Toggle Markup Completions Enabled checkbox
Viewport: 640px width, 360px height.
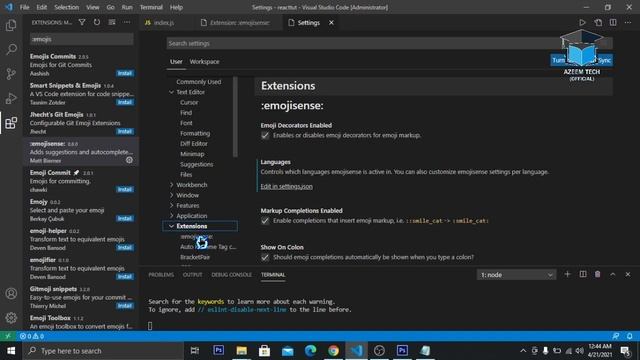tap(265, 220)
